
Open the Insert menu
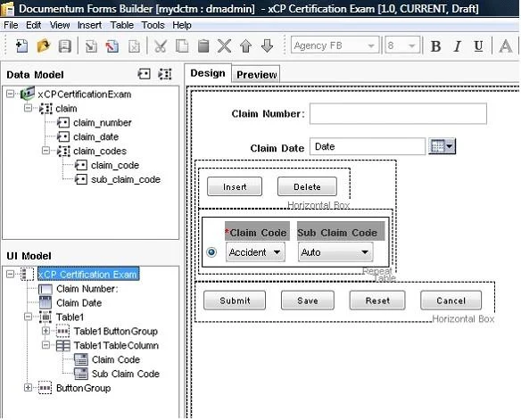pyautogui.click(x=89, y=25)
